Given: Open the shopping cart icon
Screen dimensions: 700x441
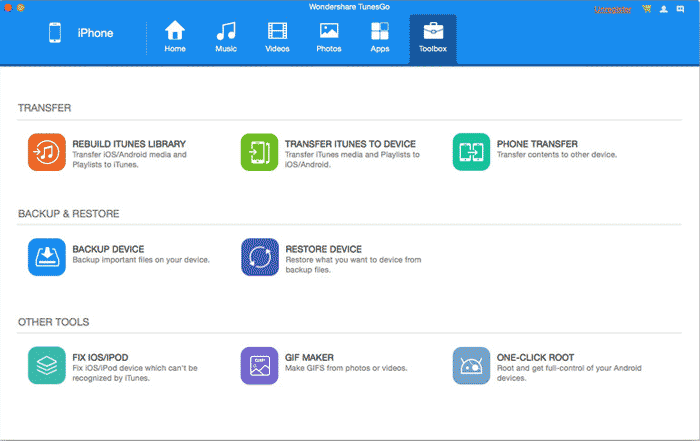Looking at the screenshot, I should pyautogui.click(x=646, y=9).
